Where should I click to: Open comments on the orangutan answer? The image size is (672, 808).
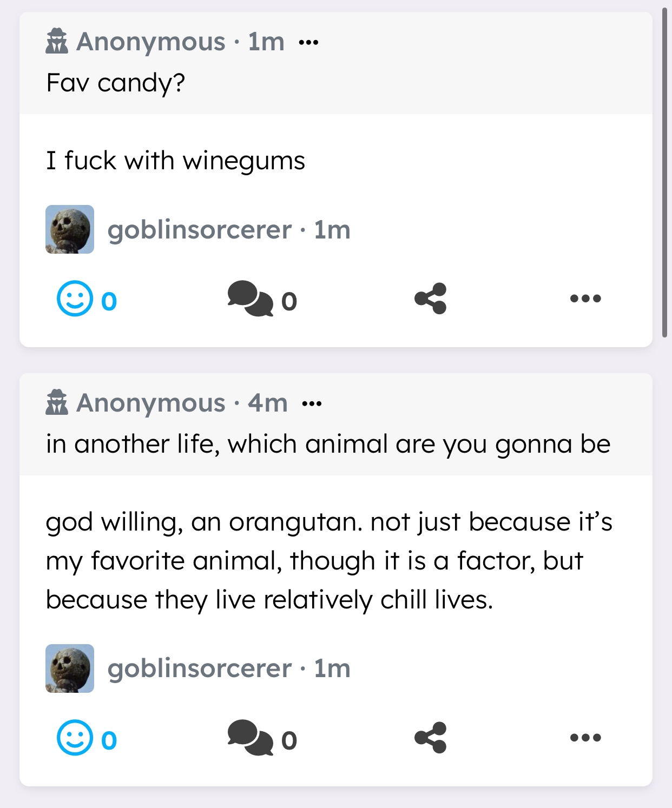point(250,738)
